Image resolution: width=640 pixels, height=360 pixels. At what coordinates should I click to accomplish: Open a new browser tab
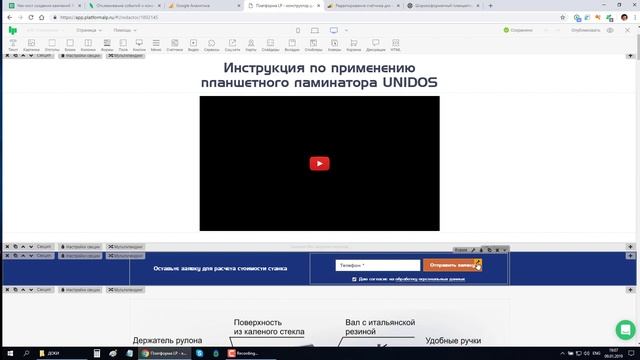(x=491, y=6)
